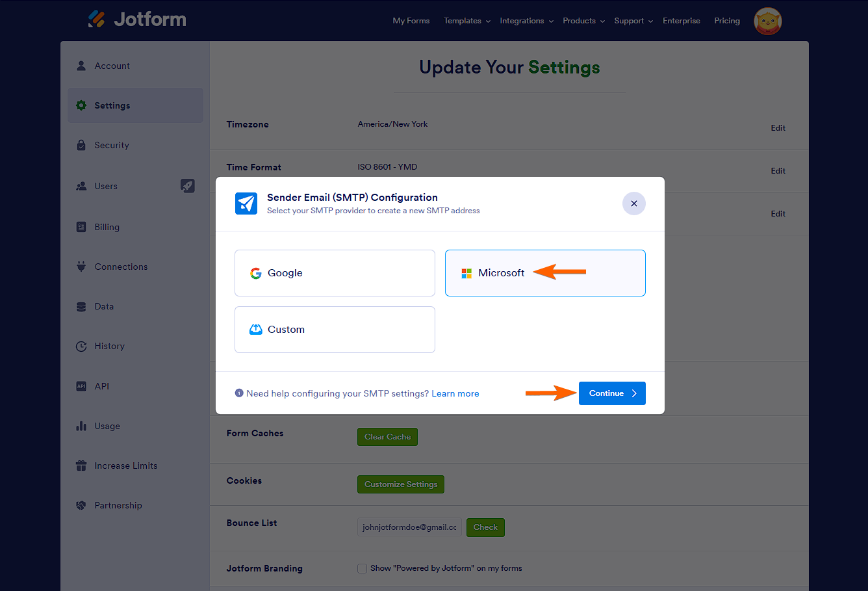Click the Usage bar chart icon

[81, 426]
